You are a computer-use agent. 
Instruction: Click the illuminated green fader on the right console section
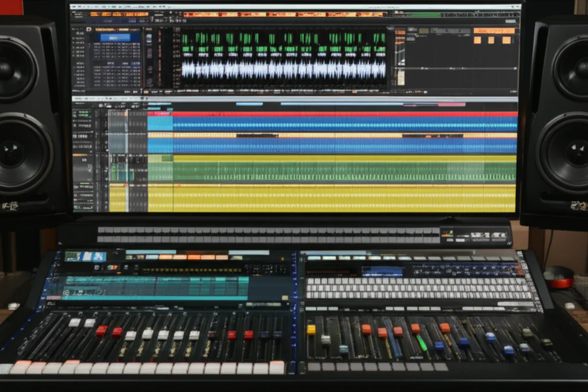(422, 343)
